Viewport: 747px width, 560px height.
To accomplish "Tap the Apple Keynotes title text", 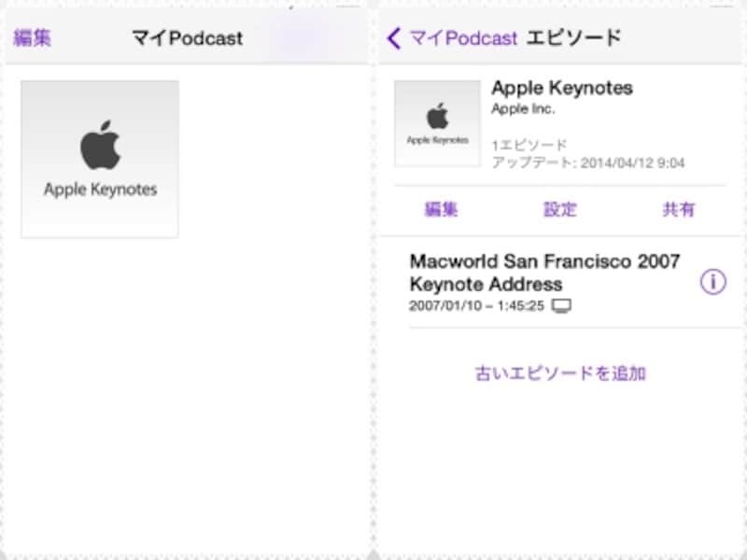I will point(562,88).
